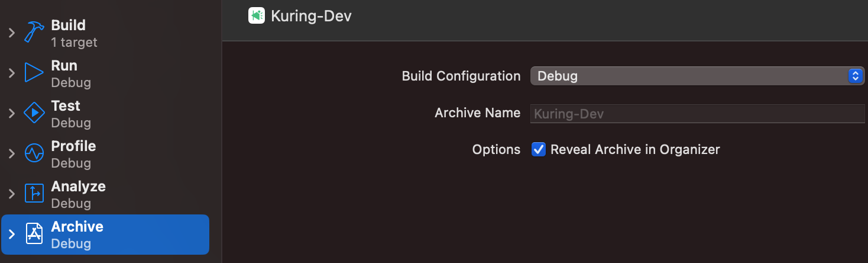Click the Kuring-Dev app icon
The width and height of the screenshot is (868, 263).
tap(257, 15)
